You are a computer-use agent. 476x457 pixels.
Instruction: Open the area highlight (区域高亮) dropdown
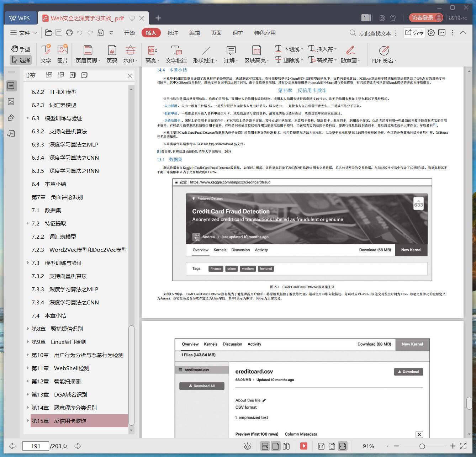tap(256, 54)
